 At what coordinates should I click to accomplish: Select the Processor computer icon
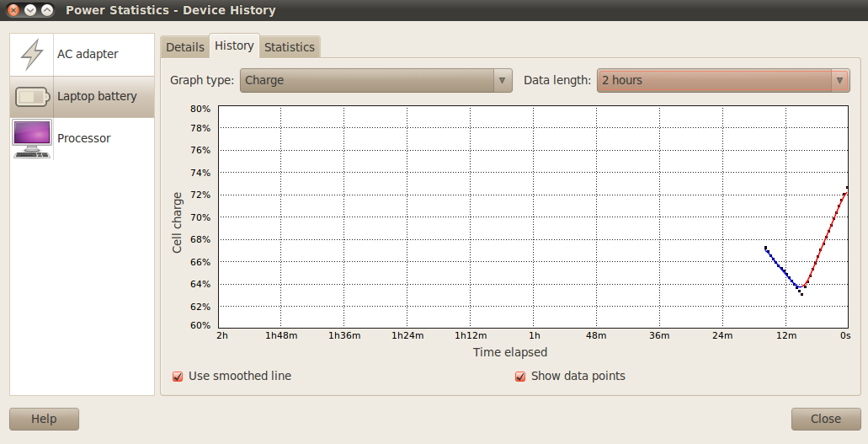32,139
